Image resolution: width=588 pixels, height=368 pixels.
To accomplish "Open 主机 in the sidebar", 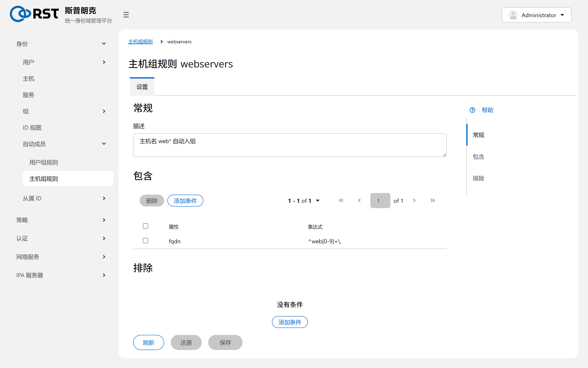I will coord(28,79).
